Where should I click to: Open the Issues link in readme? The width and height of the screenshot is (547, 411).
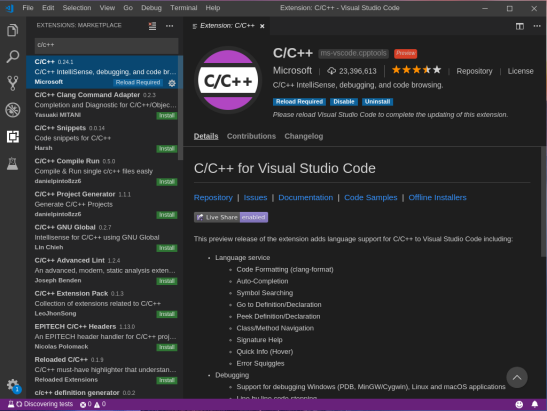point(255,197)
